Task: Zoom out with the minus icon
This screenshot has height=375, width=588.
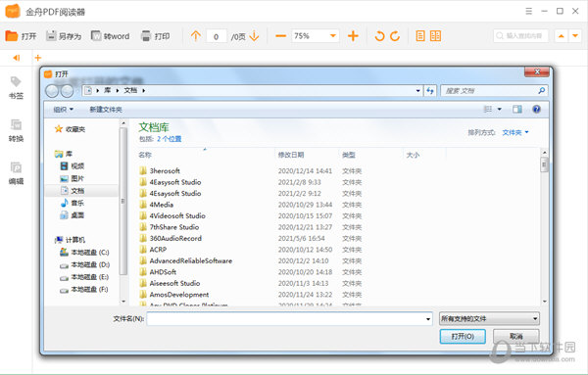Action: click(x=280, y=36)
